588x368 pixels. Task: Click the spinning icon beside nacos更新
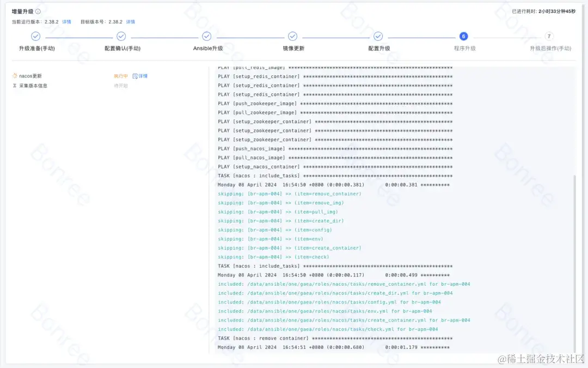(x=15, y=76)
